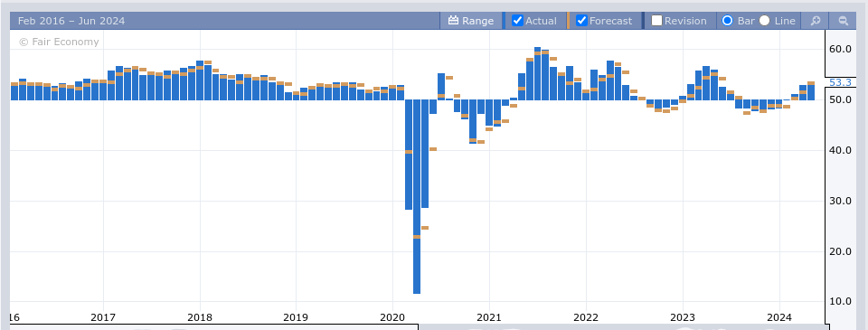The height and width of the screenshot is (330, 868).
Task: Switch to Line chart radio button
Action: pyautogui.click(x=765, y=21)
